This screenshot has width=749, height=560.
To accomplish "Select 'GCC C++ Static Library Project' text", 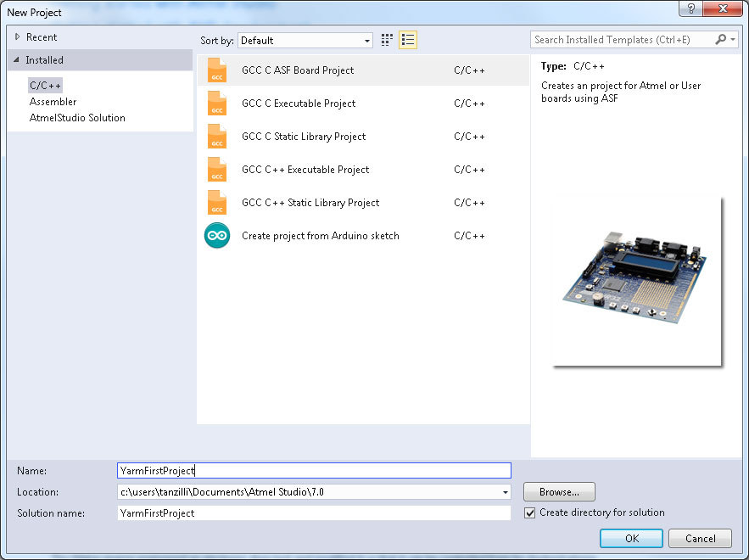I will point(310,203).
